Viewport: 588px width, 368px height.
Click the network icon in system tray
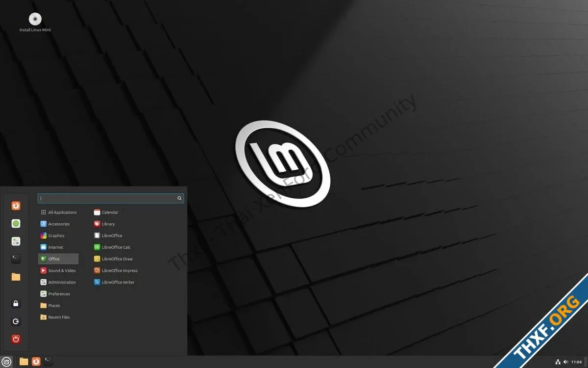point(558,362)
